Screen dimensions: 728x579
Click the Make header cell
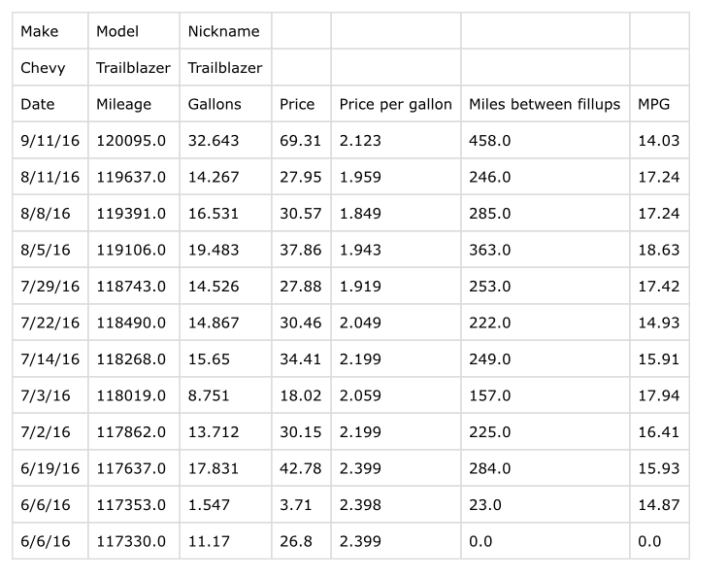[50, 31]
